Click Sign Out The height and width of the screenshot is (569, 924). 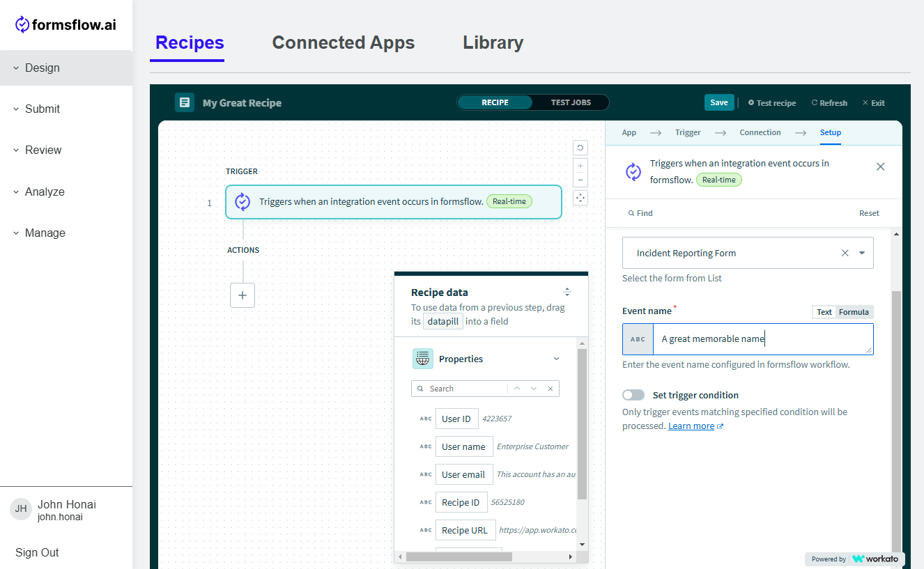point(37,552)
